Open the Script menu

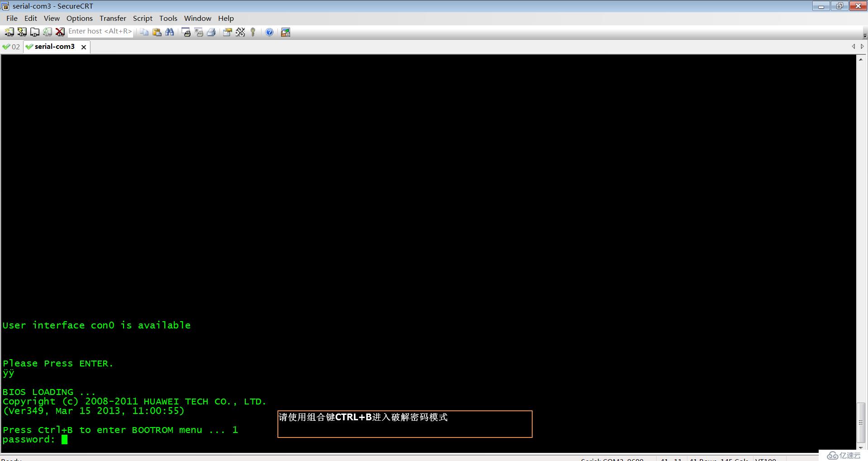[143, 18]
